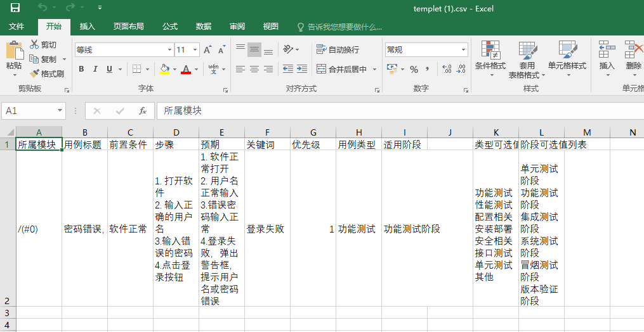Click the Borders icon in font group
This screenshot has width=644, height=332.
point(136,69)
